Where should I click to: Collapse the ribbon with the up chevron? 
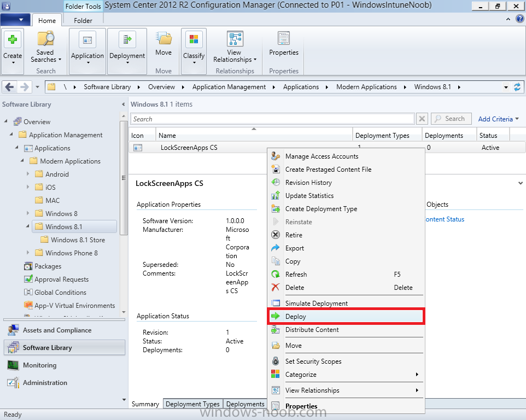pyautogui.click(x=508, y=20)
